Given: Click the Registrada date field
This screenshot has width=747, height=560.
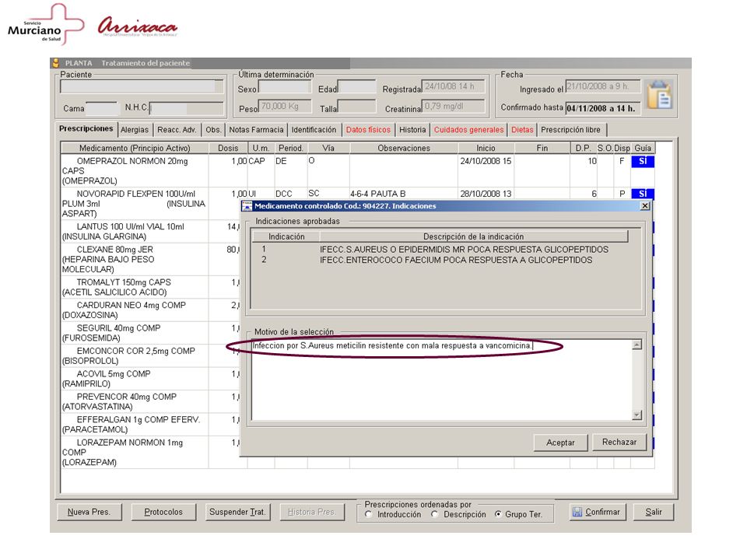Looking at the screenshot, I should (454, 86).
